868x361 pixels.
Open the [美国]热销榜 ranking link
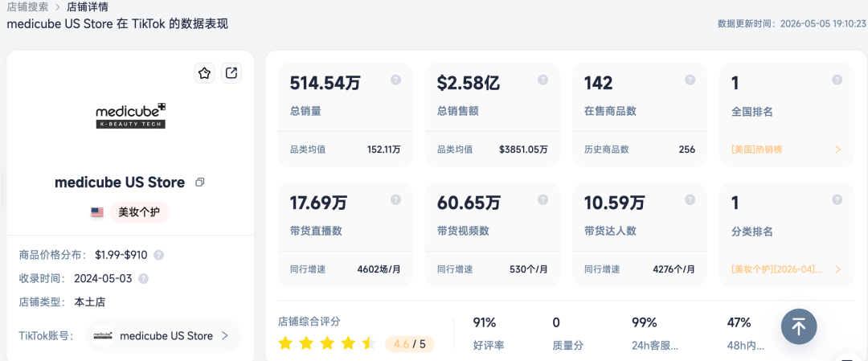tap(757, 150)
